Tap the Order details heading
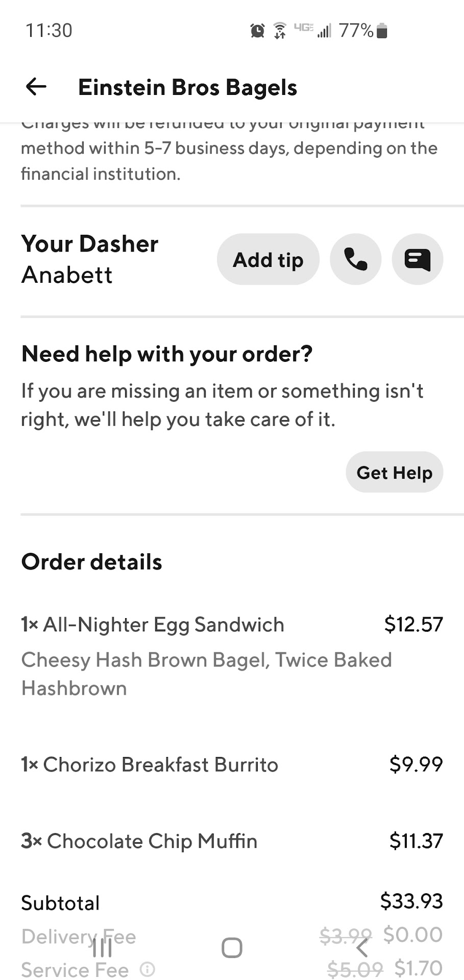 (92, 562)
